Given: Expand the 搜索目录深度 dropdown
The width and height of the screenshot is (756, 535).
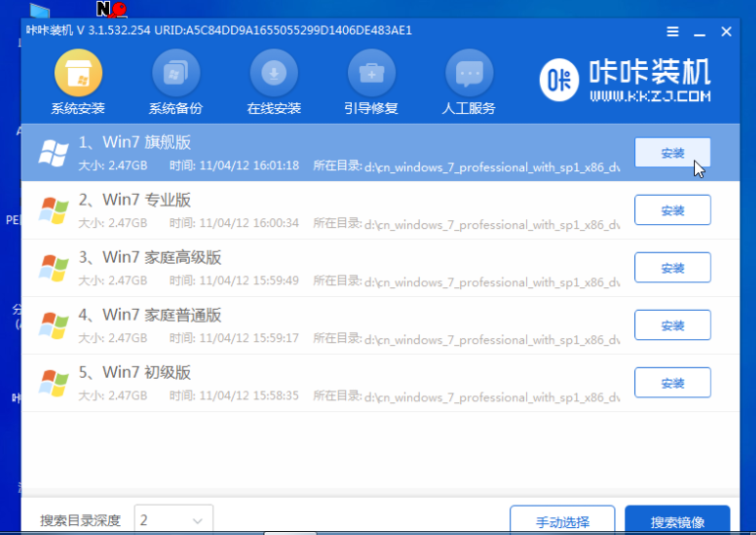Looking at the screenshot, I should pyautogui.click(x=173, y=519).
